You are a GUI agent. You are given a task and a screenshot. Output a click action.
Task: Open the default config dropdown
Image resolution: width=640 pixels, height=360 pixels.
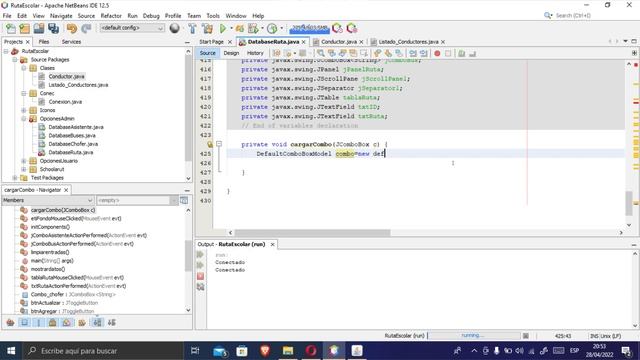tap(132, 28)
